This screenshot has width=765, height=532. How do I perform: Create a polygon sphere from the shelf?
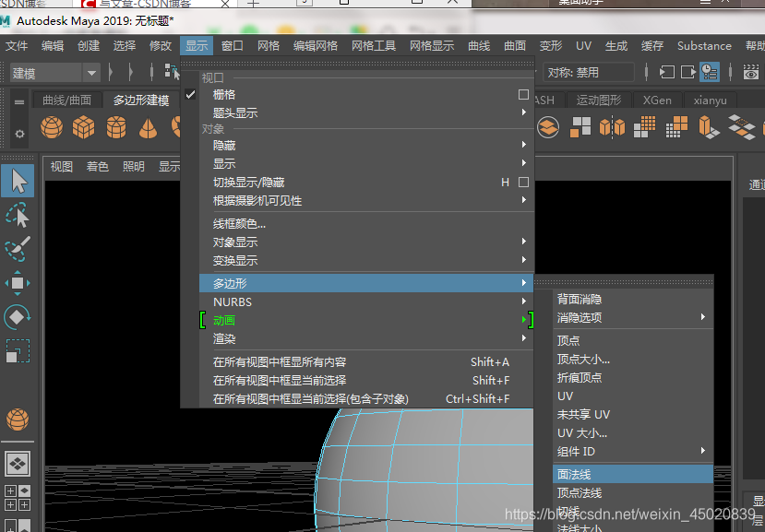coord(52,127)
